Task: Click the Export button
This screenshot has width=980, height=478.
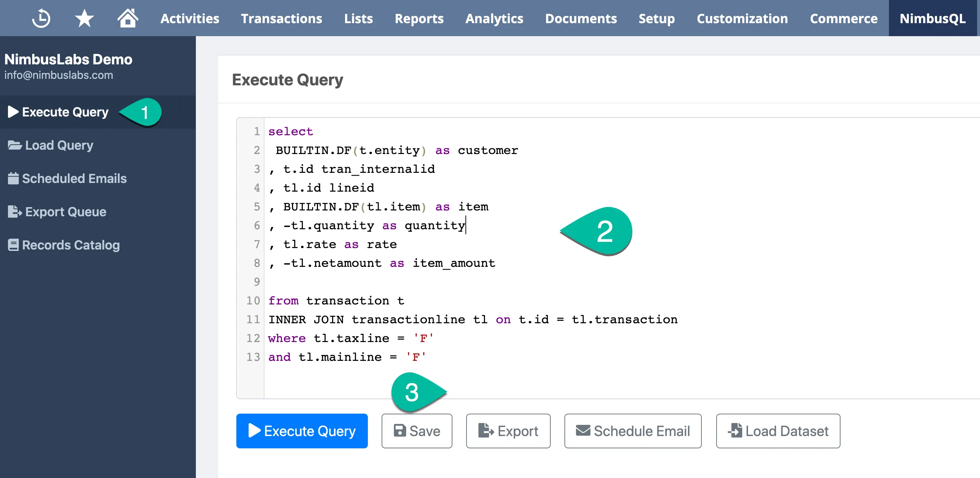Action: pos(508,430)
